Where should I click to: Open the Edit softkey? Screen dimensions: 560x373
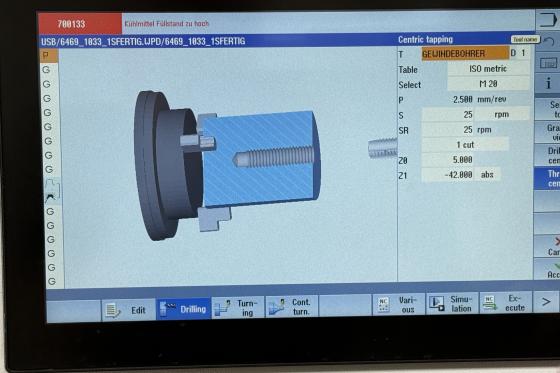(x=129, y=310)
